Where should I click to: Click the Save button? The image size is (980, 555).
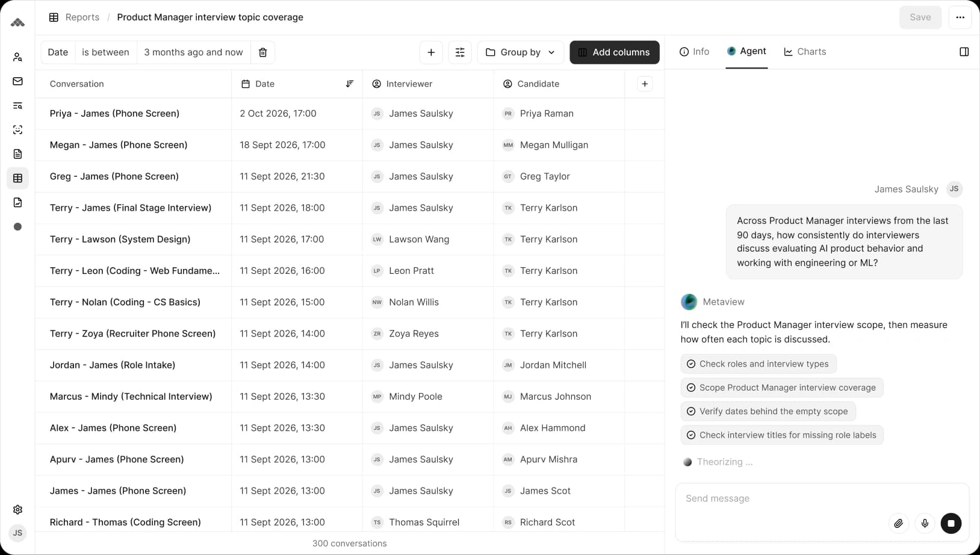(x=920, y=17)
